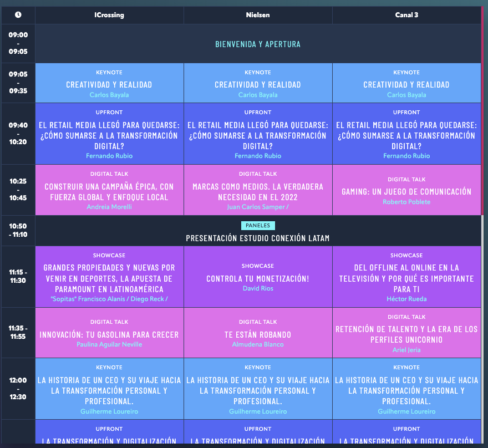Open Marcas Como Medios digital talk

tap(258, 190)
